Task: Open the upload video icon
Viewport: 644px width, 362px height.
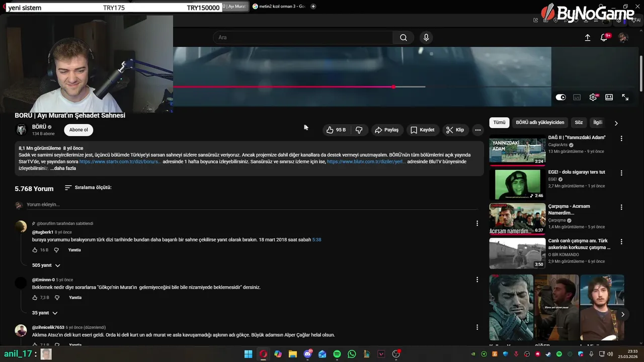Action: click(x=587, y=38)
